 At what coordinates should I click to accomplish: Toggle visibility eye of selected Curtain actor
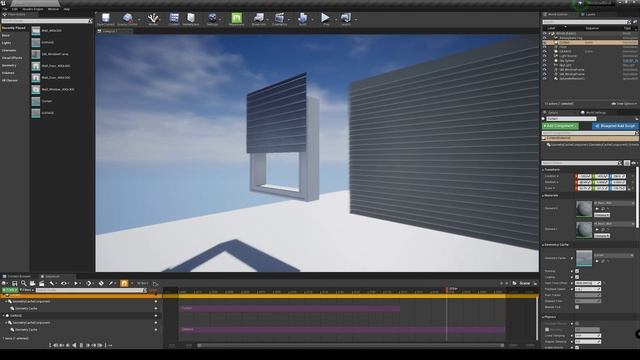544,42
